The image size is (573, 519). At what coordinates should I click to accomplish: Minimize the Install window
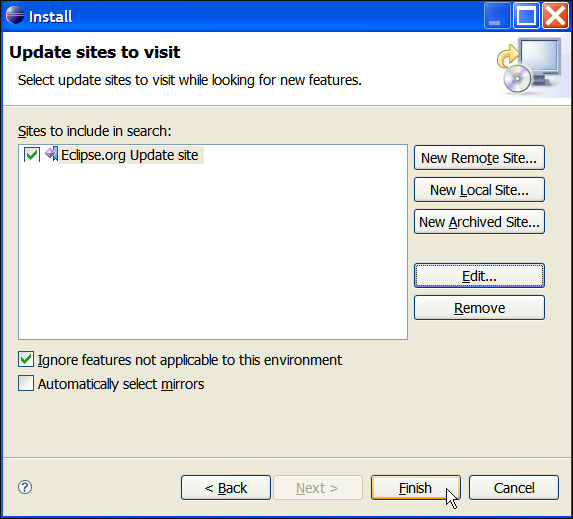point(497,16)
